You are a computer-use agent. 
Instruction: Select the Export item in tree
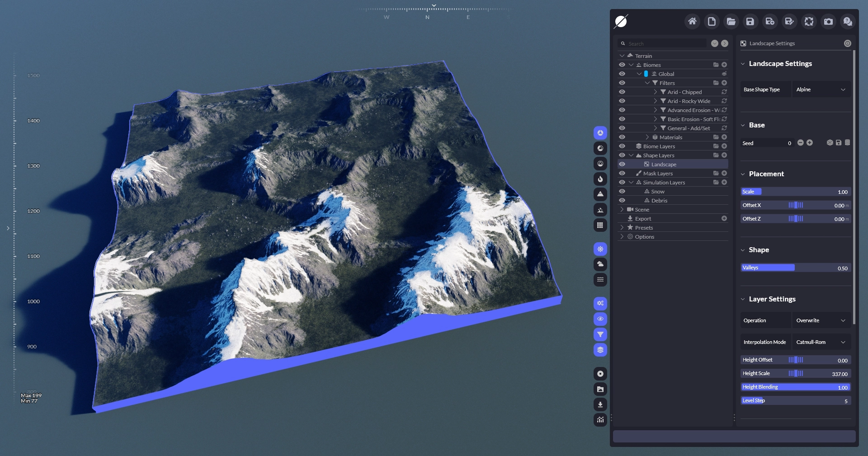click(643, 218)
